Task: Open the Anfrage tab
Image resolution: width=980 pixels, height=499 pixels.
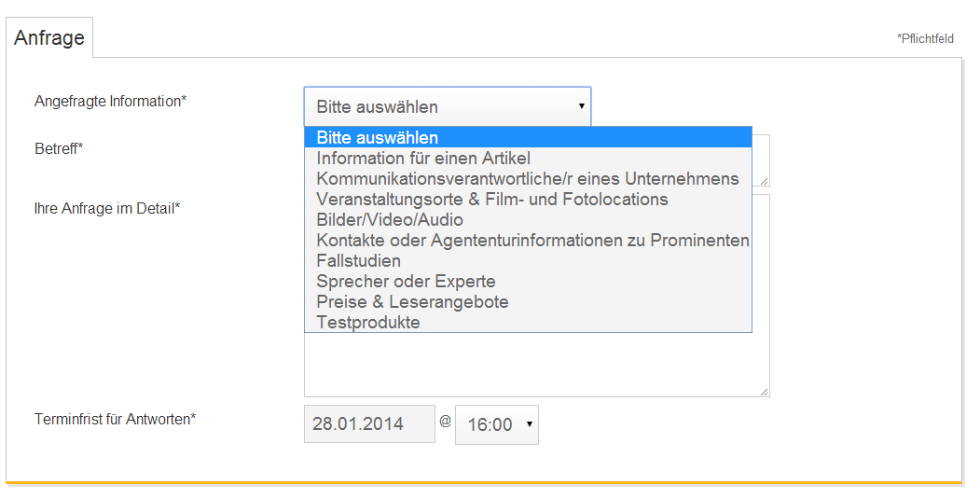Action: (49, 37)
